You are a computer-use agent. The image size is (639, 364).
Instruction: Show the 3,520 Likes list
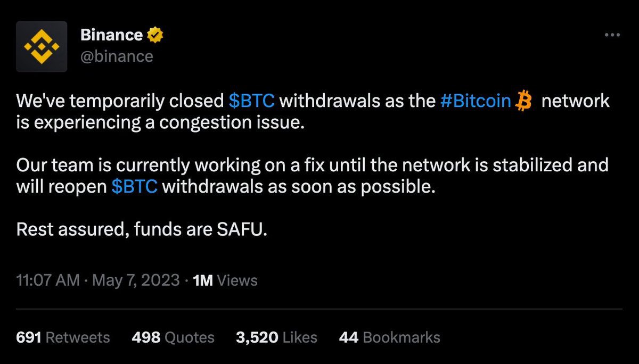click(276, 337)
